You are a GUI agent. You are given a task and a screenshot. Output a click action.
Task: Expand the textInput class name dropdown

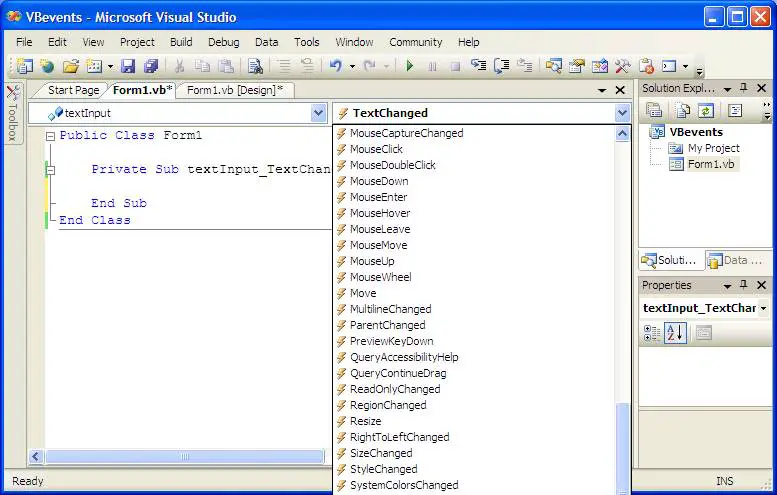(318, 113)
